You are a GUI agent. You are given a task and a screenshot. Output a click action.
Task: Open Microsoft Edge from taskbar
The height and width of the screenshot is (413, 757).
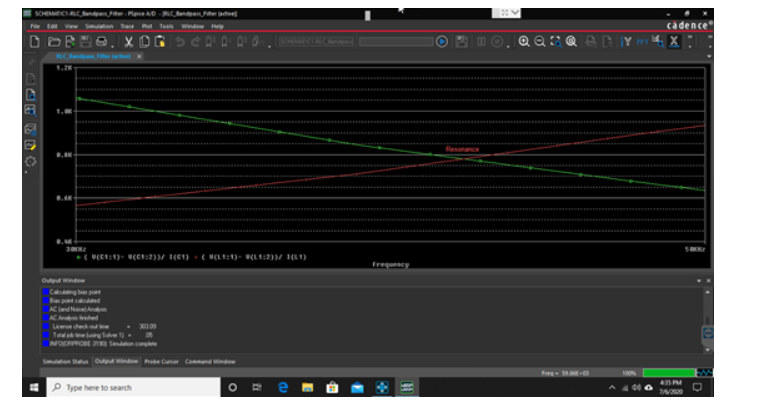coord(283,387)
